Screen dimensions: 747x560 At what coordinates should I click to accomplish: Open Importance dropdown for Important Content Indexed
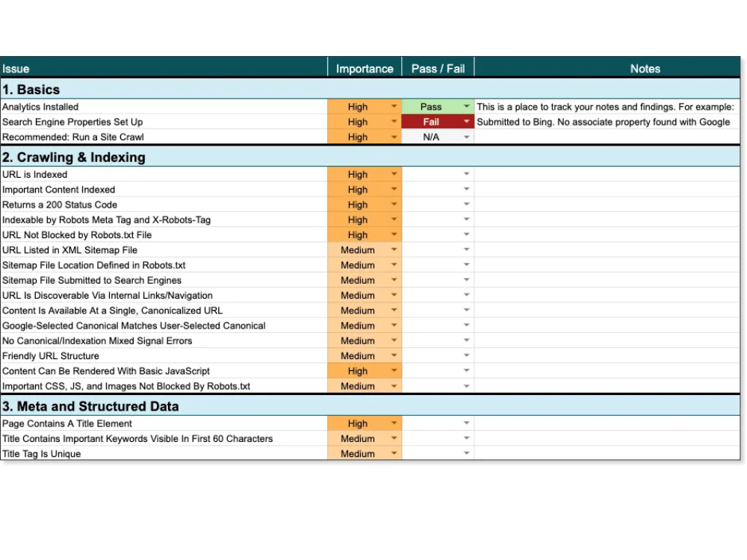tap(394, 189)
